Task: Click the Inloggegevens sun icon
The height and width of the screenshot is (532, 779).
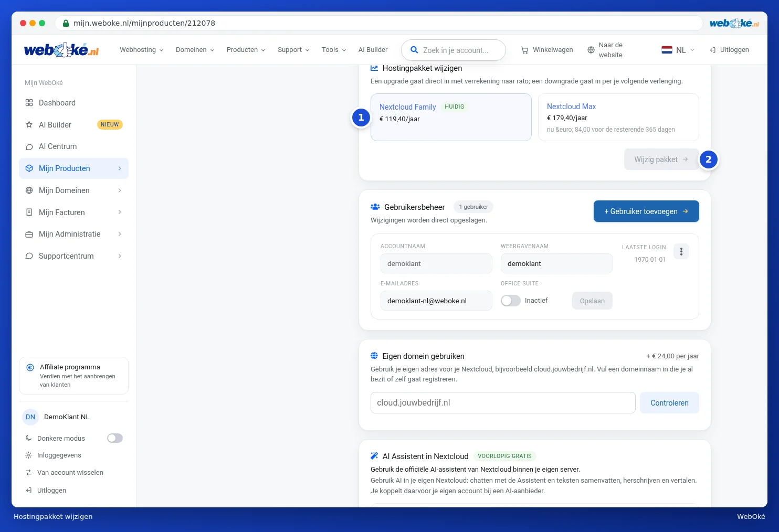Action: click(x=29, y=455)
